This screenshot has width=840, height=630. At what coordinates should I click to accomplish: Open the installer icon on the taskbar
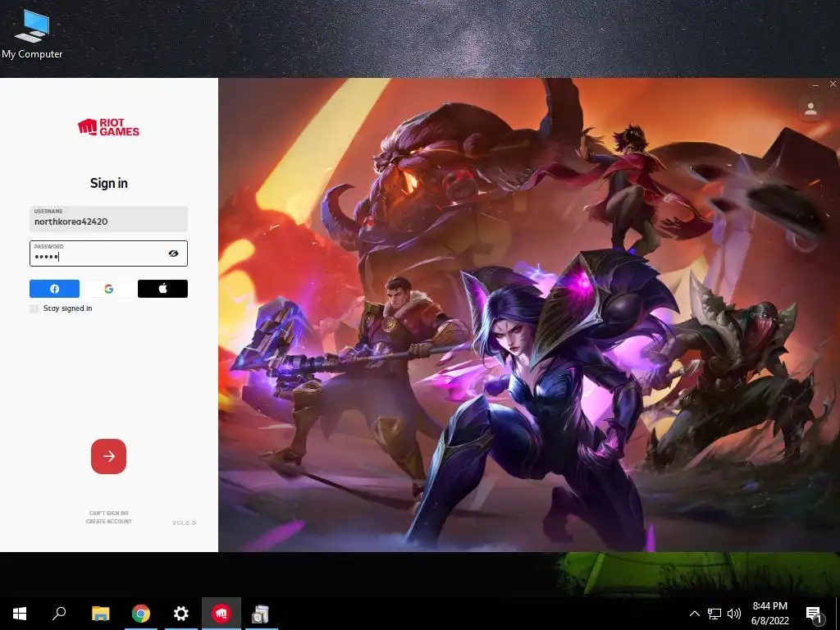coord(261,614)
